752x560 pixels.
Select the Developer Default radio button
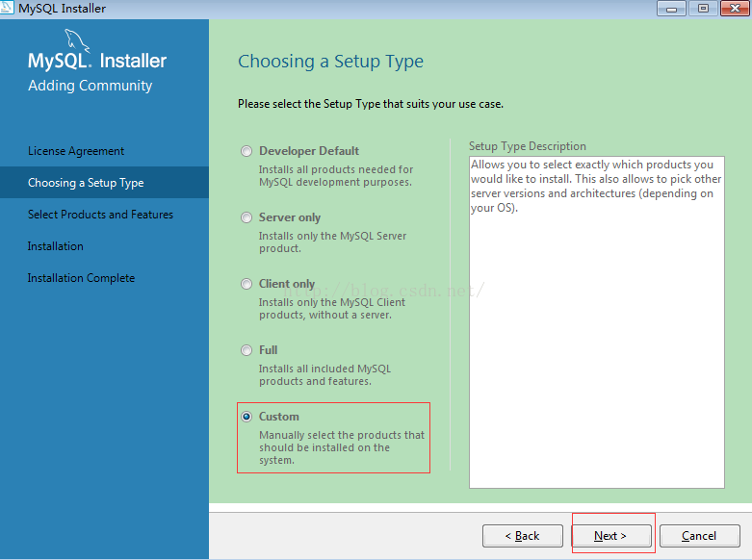[247, 151]
